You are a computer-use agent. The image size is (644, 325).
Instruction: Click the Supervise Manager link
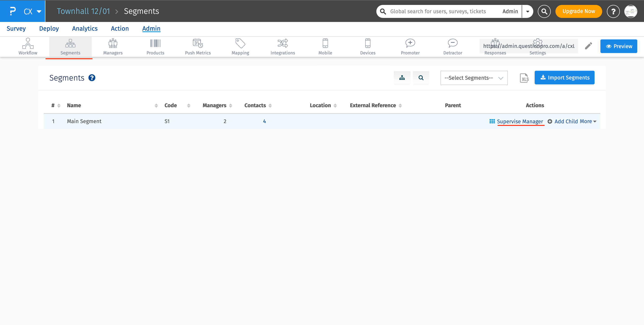[x=519, y=121]
